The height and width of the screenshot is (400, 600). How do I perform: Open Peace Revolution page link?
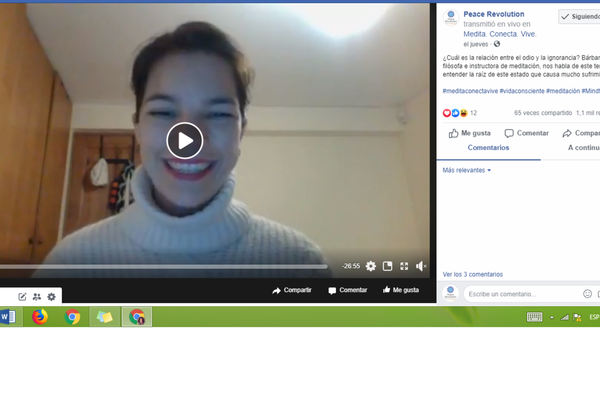click(494, 14)
